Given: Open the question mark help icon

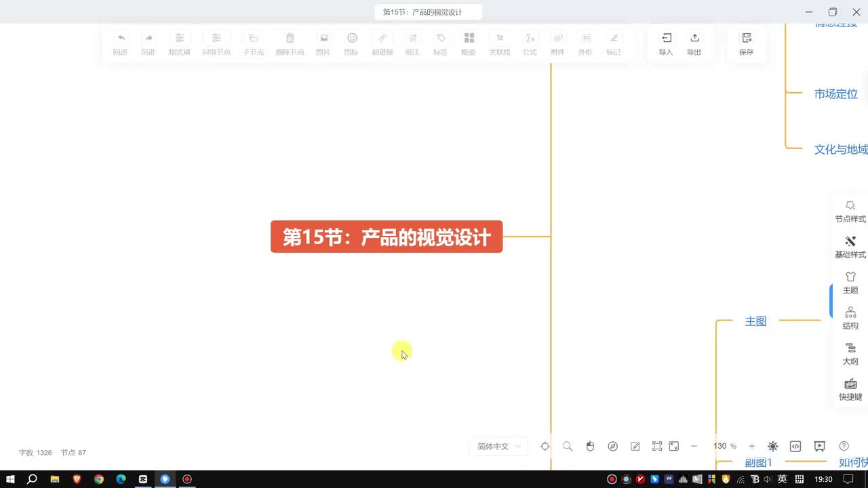Looking at the screenshot, I should [x=844, y=446].
